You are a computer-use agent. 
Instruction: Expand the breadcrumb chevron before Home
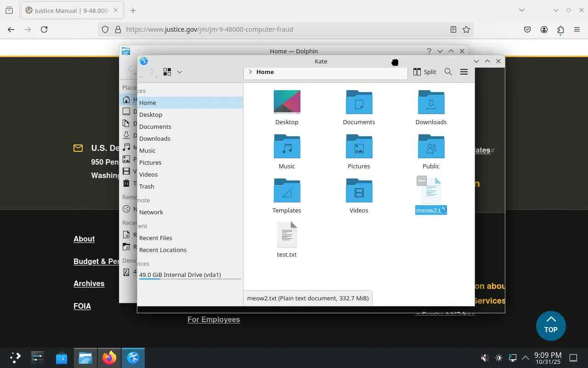pyautogui.click(x=250, y=72)
